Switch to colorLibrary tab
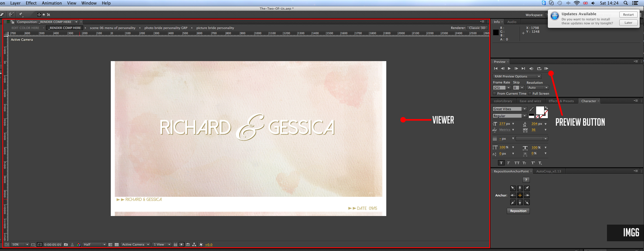 coord(503,101)
